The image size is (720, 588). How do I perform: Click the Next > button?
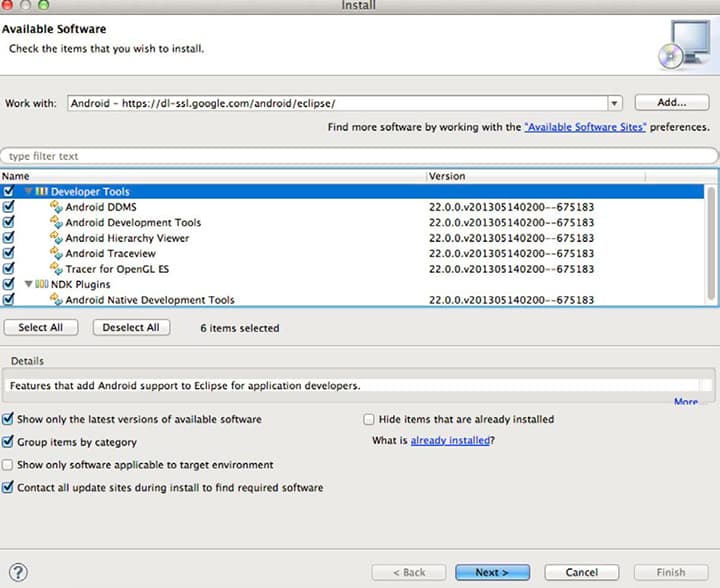click(x=492, y=572)
